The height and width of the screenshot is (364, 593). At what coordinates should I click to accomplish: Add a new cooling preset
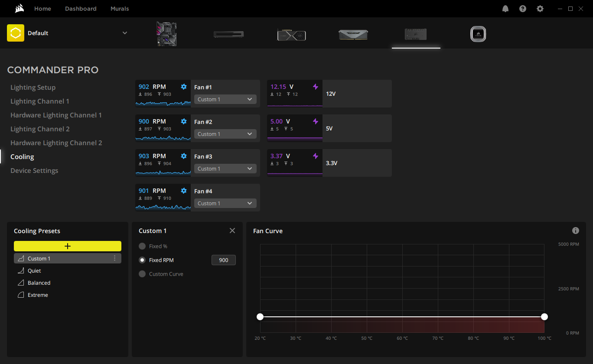[x=67, y=246]
